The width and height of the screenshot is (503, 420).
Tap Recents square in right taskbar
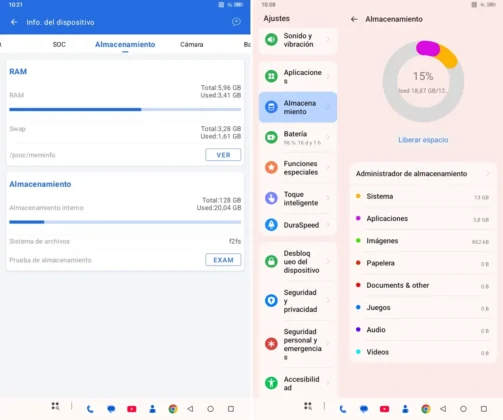pos(484,409)
